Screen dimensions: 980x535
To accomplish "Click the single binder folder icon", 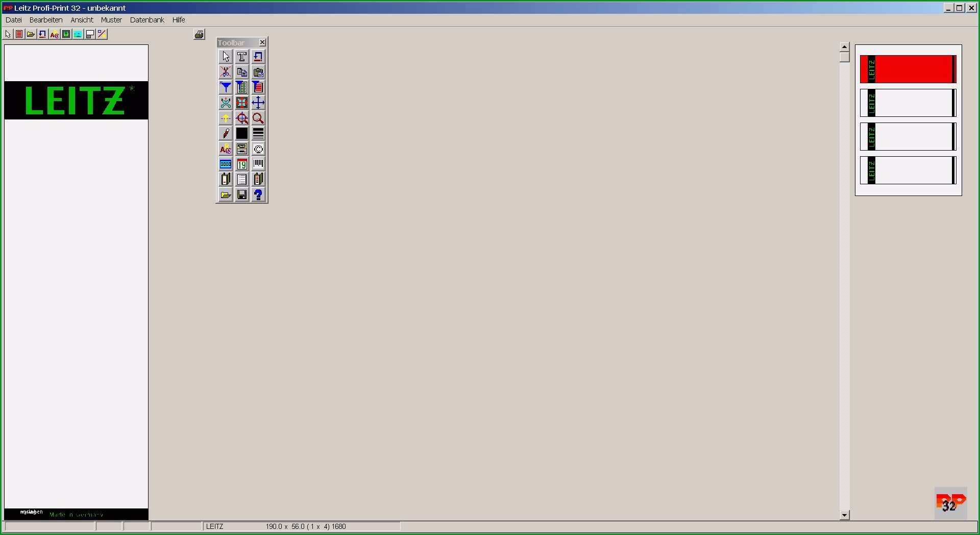I will 226,179.
